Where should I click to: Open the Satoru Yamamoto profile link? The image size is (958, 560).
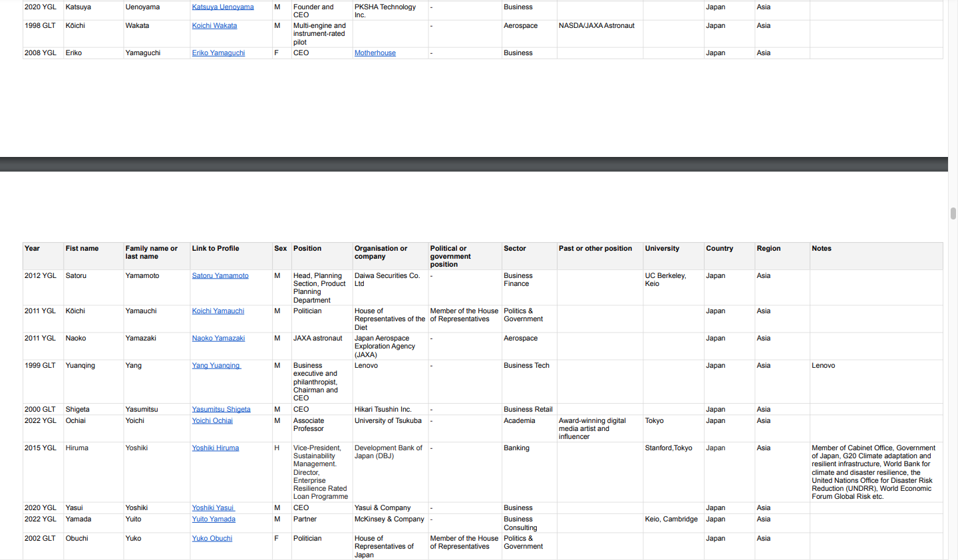click(220, 276)
